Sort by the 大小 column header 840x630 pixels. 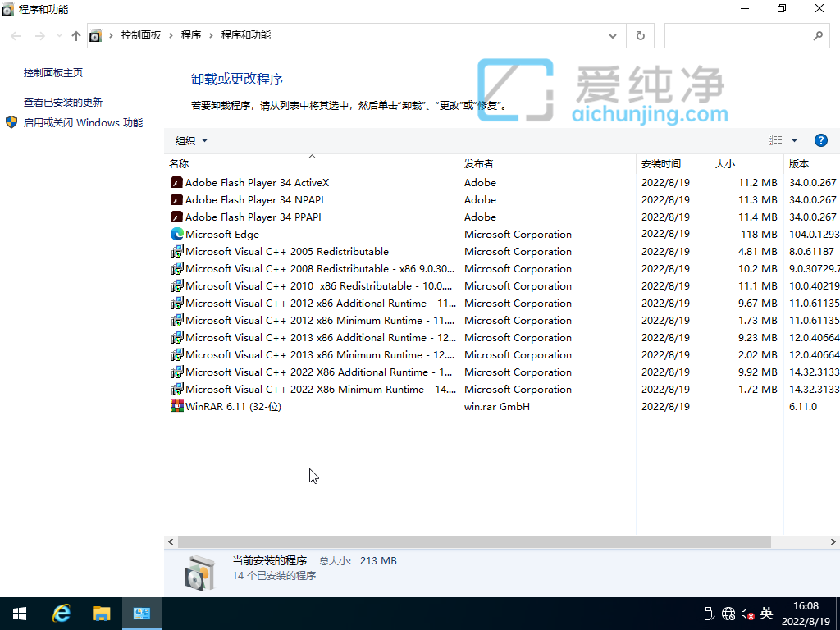[746, 163]
